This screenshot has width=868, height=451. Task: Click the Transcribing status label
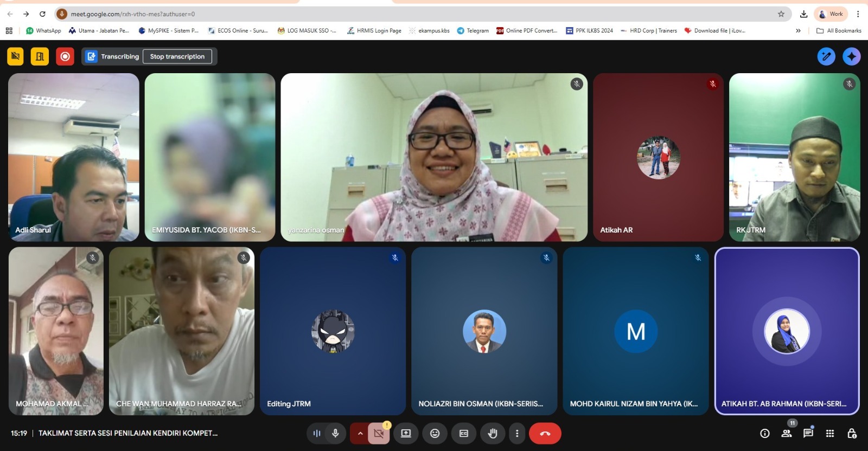[120, 56]
